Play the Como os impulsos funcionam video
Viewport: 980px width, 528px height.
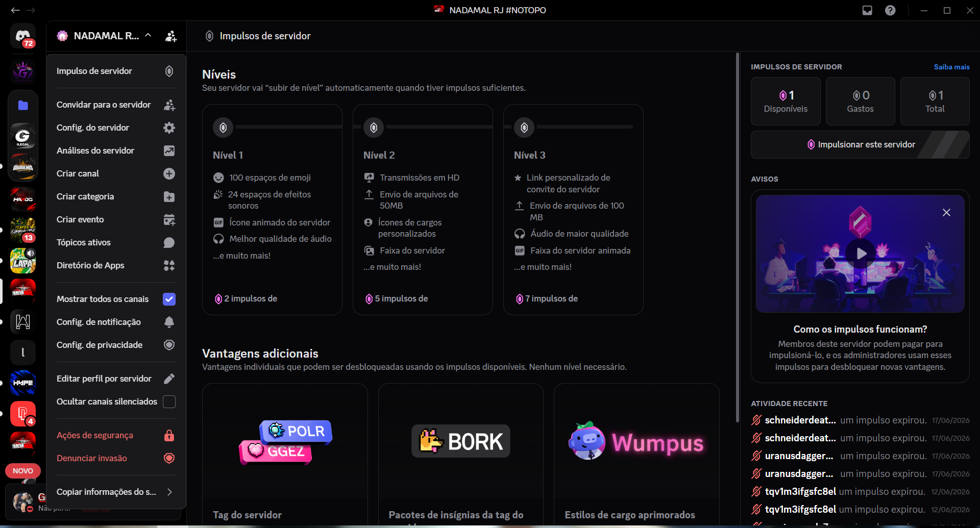(860, 254)
